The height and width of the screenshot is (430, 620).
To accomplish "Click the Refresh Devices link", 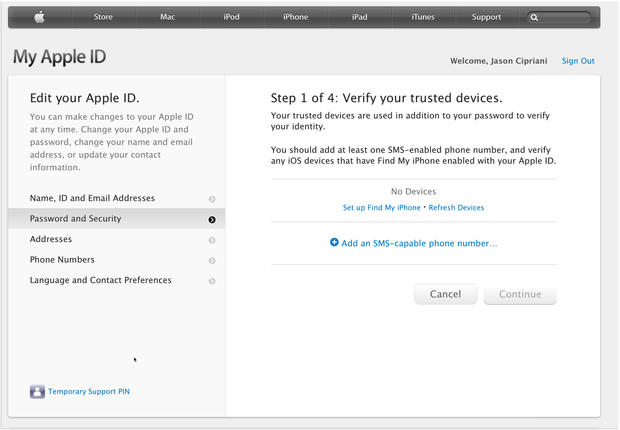I will pos(456,208).
